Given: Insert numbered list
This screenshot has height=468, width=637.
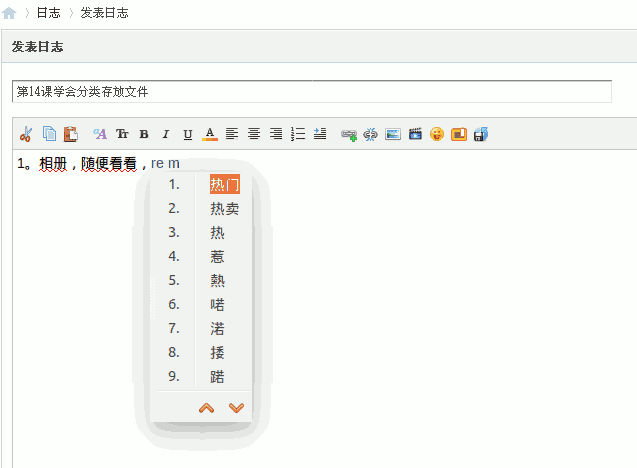Looking at the screenshot, I should tap(298, 134).
